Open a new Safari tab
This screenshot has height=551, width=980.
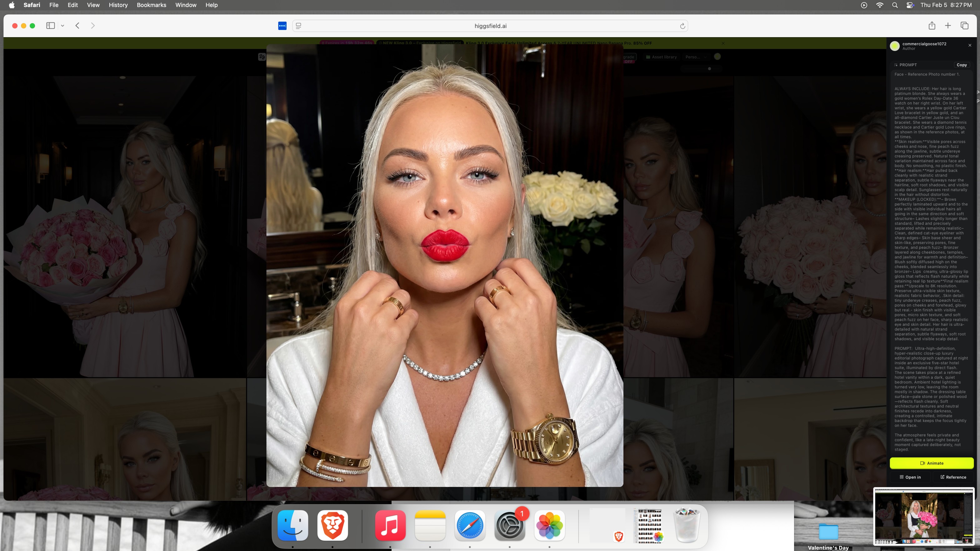[948, 26]
